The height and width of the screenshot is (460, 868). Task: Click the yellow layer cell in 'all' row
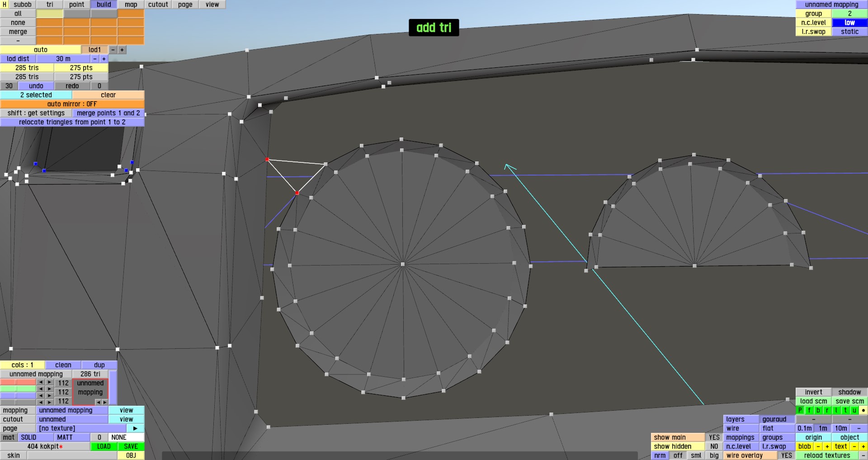pyautogui.click(x=50, y=14)
